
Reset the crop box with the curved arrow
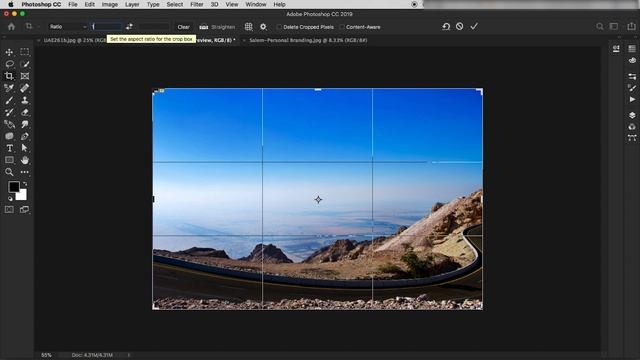446,27
